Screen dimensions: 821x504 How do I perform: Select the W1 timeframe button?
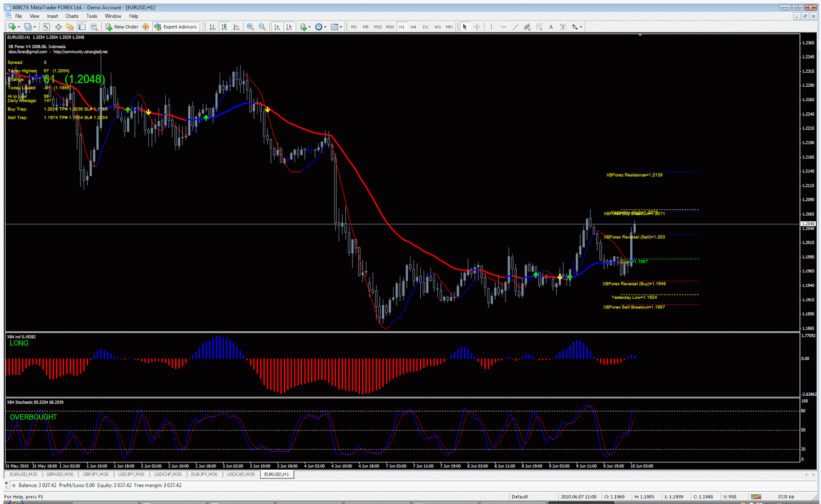438,27
